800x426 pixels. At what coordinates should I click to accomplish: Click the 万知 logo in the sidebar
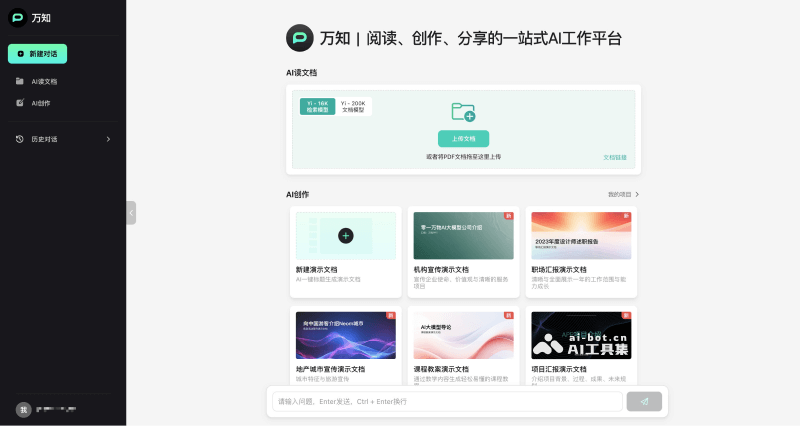[x=19, y=18]
